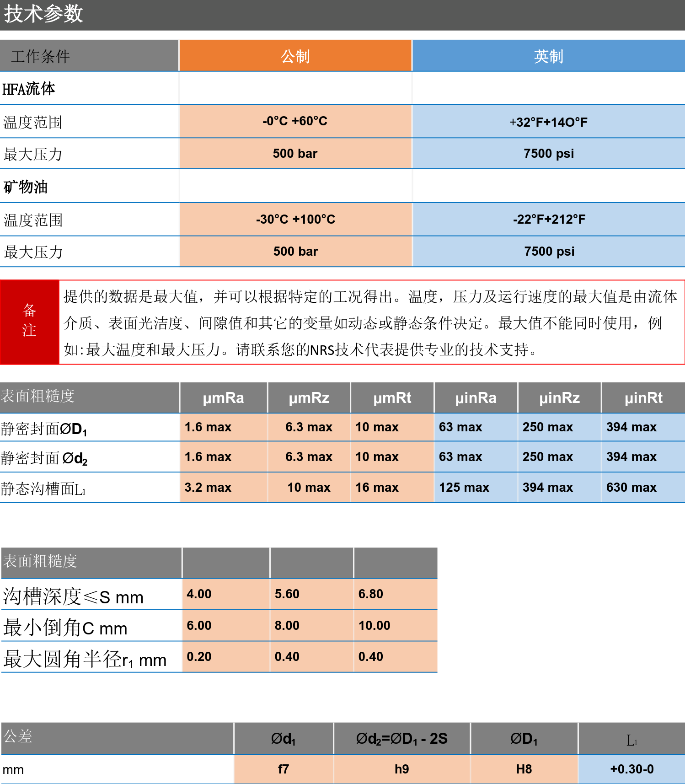This screenshot has height=784, width=685.
Task: Select the blue 英制 column header
Action: [548, 56]
